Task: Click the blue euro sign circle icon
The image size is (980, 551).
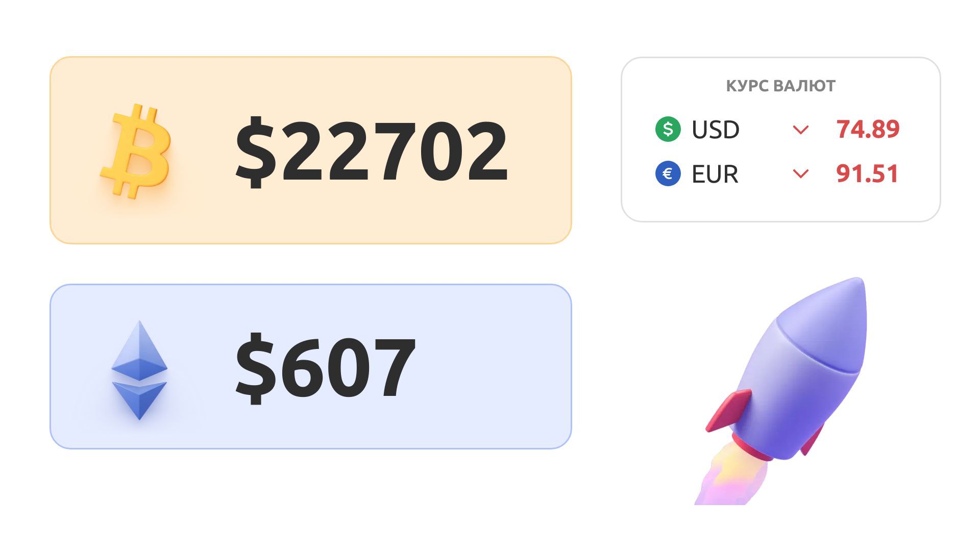Action: pos(668,173)
